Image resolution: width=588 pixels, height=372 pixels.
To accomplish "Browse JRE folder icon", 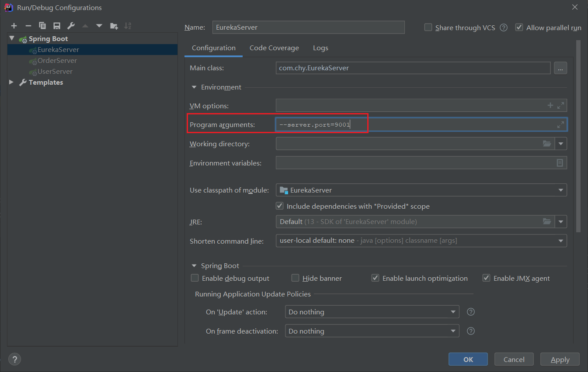I will pyautogui.click(x=547, y=221).
